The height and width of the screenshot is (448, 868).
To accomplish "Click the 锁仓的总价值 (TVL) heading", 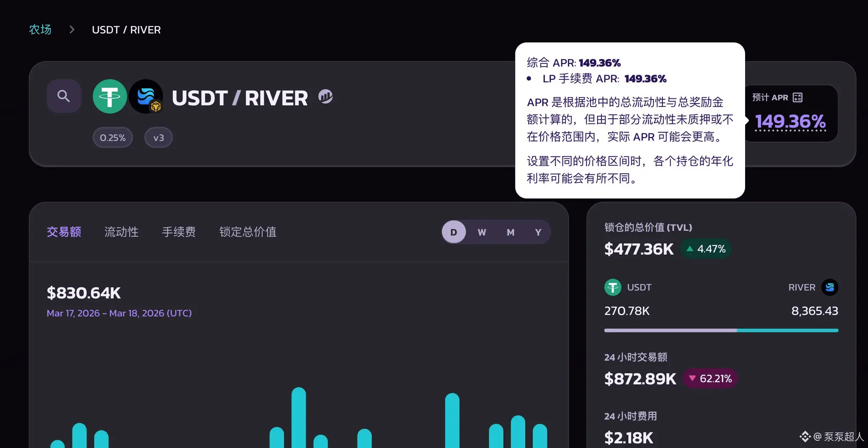I will (x=648, y=227).
